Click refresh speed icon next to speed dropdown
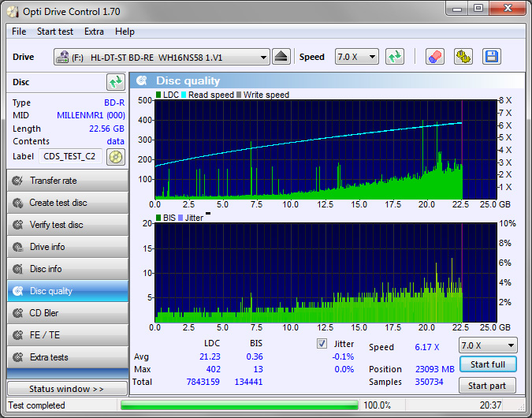This screenshot has width=532, height=418. pyautogui.click(x=395, y=57)
